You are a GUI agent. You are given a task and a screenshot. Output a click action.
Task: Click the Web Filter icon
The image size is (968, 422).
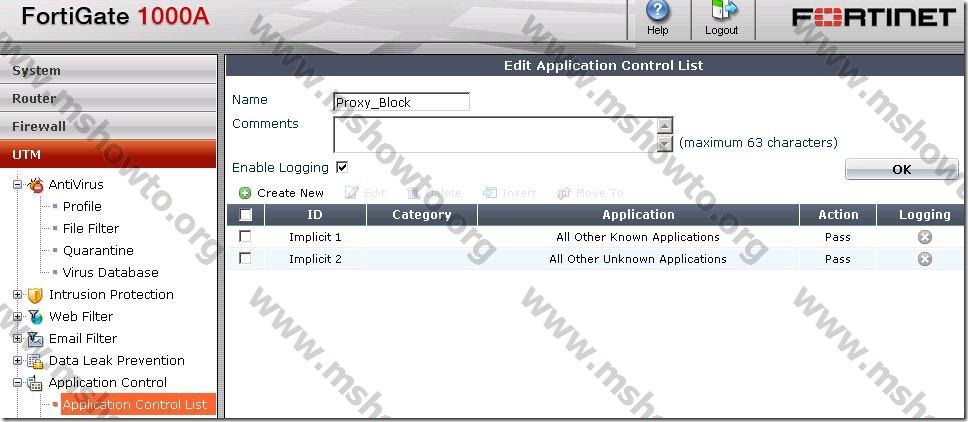pos(35,317)
